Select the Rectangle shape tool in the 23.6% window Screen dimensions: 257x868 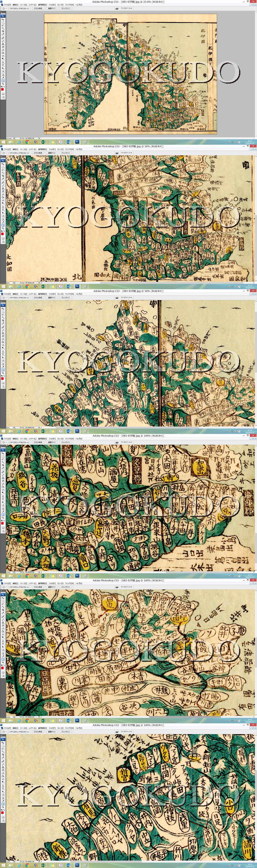click(x=3, y=71)
